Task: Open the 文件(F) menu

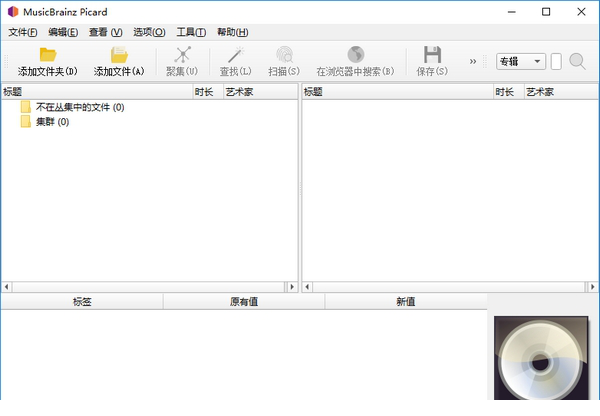Action: (22, 32)
